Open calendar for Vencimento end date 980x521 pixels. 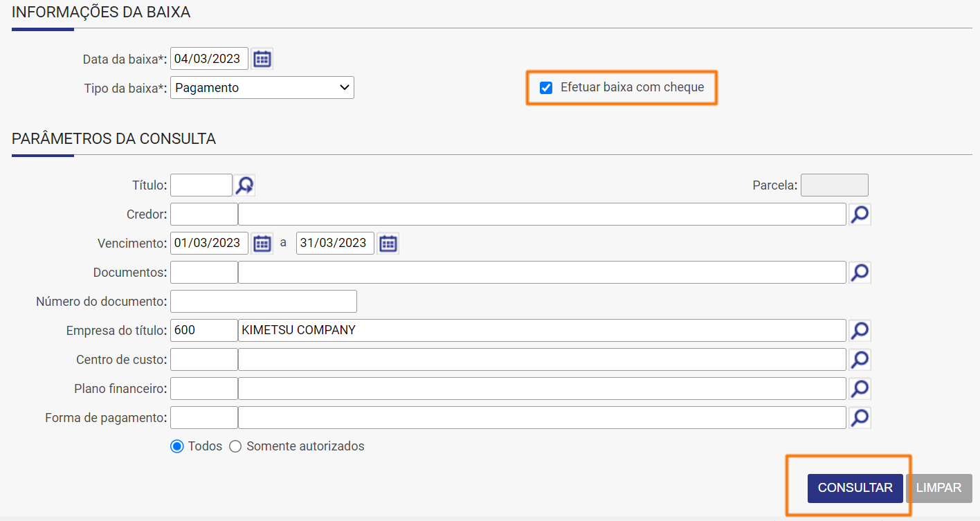click(x=388, y=243)
